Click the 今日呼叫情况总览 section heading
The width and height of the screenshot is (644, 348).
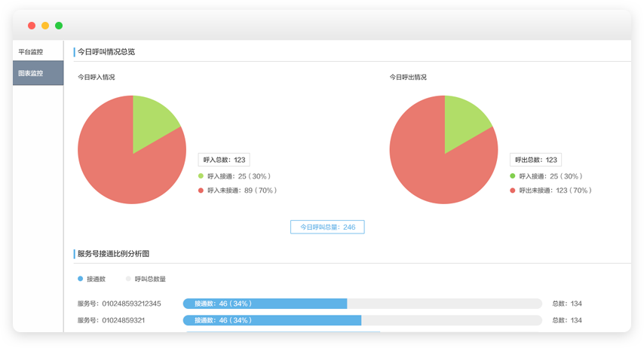(x=106, y=52)
